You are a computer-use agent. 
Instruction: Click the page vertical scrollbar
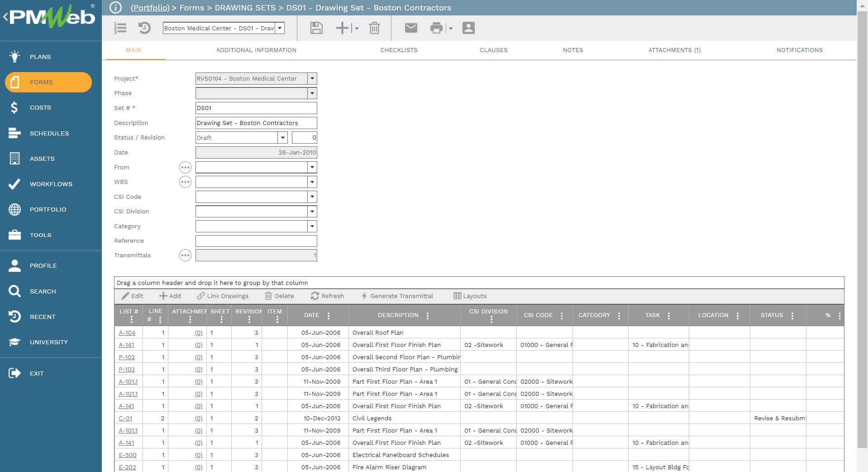(862, 229)
